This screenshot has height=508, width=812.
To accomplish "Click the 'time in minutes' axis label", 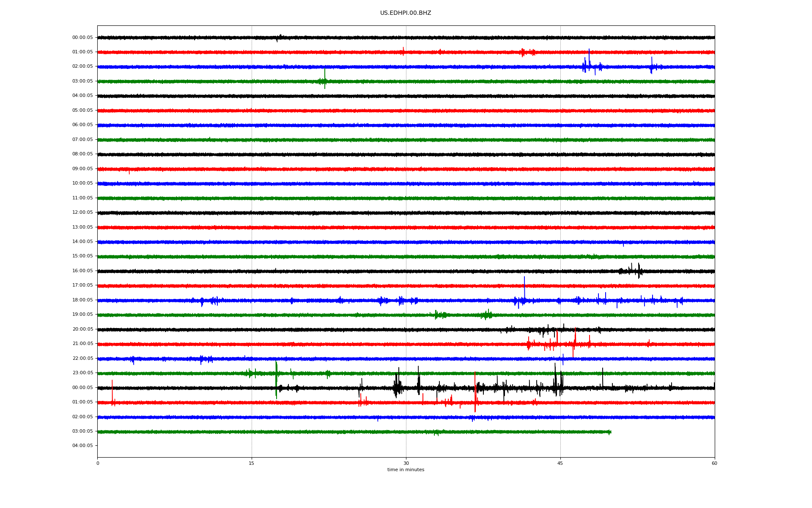I will click(x=406, y=470).
